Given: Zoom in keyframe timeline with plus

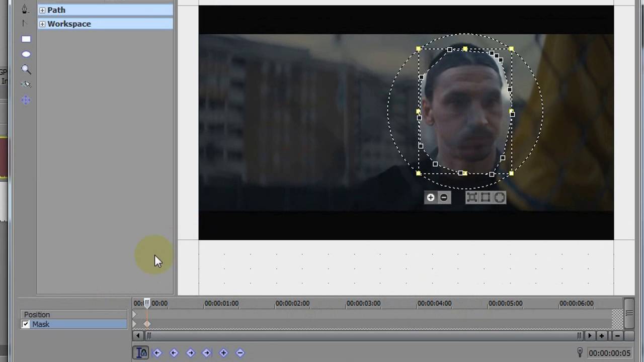Looking at the screenshot, I should [x=601, y=336].
